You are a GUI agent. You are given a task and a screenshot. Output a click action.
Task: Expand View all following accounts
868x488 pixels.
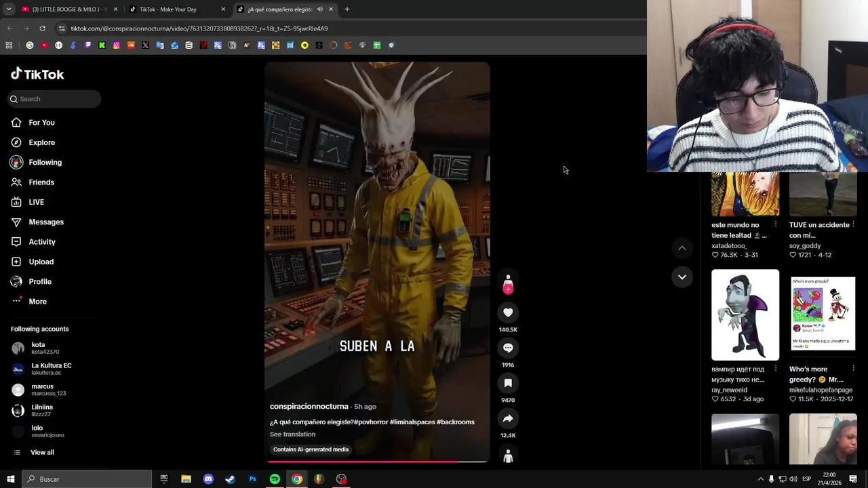[42, 452]
